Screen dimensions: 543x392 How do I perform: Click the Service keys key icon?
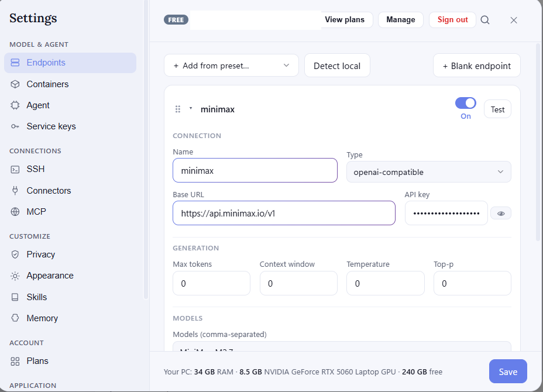coord(15,126)
